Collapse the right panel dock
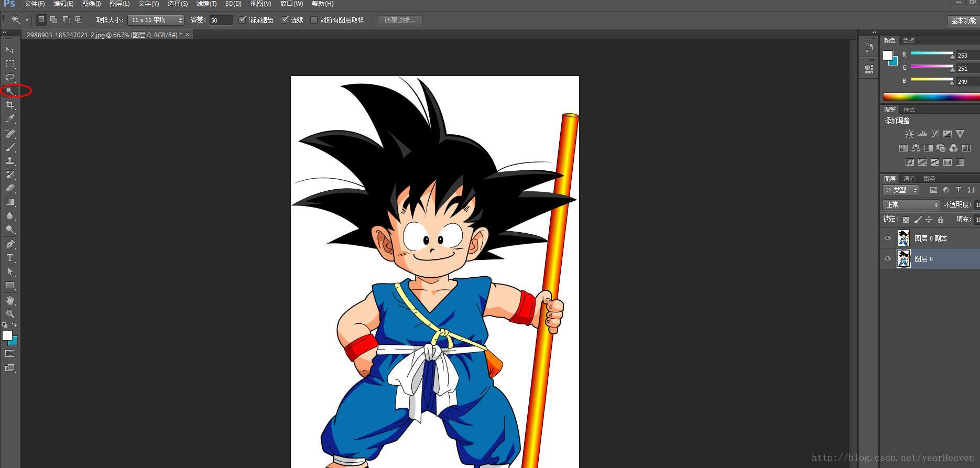The width and height of the screenshot is (980, 468). point(874,32)
